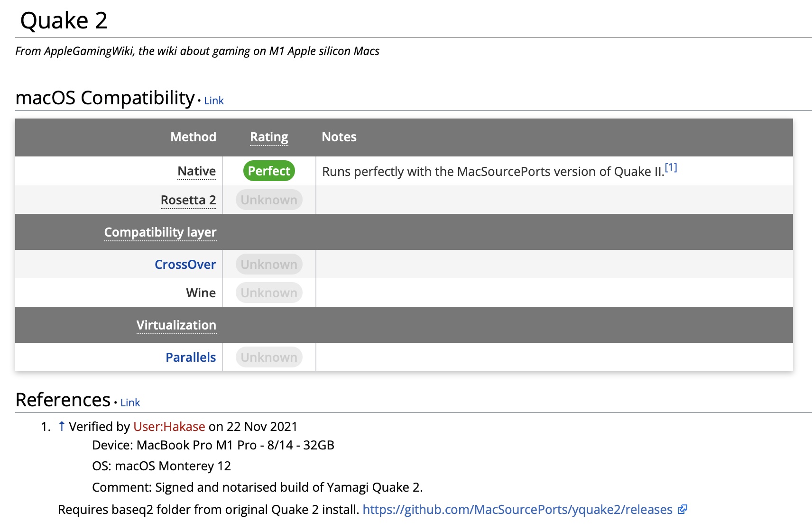Click the Unknown badge in Wine row

coord(269,293)
